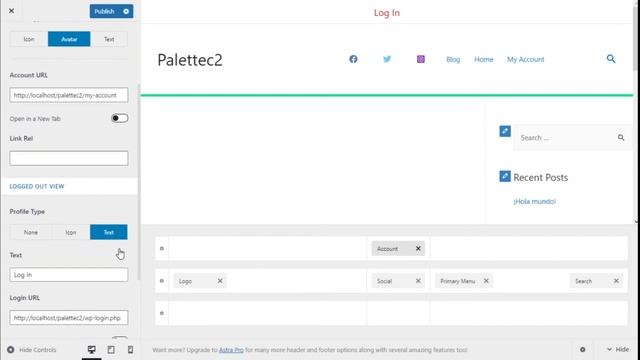640x360 pixels.
Task: Open the Twitter social icon
Action: [x=387, y=59]
